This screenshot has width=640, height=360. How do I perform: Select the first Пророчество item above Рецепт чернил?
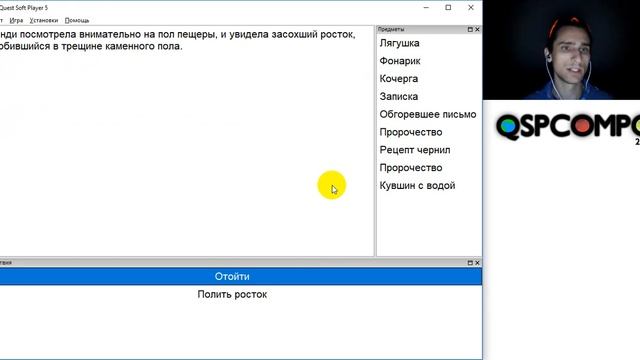(x=411, y=132)
